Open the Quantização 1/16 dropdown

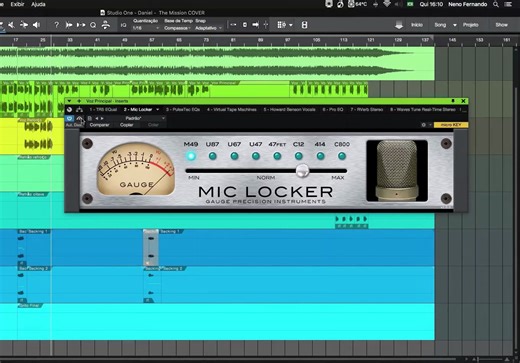[146, 28]
